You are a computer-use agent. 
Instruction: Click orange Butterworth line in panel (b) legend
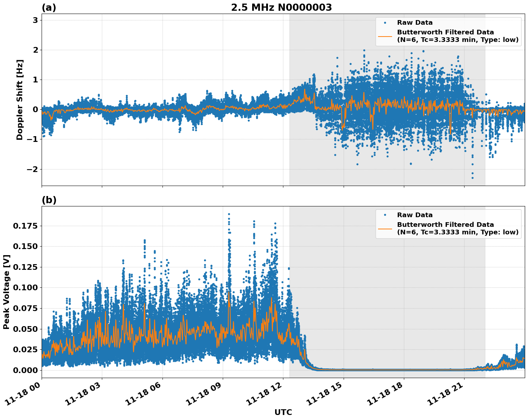click(x=385, y=229)
